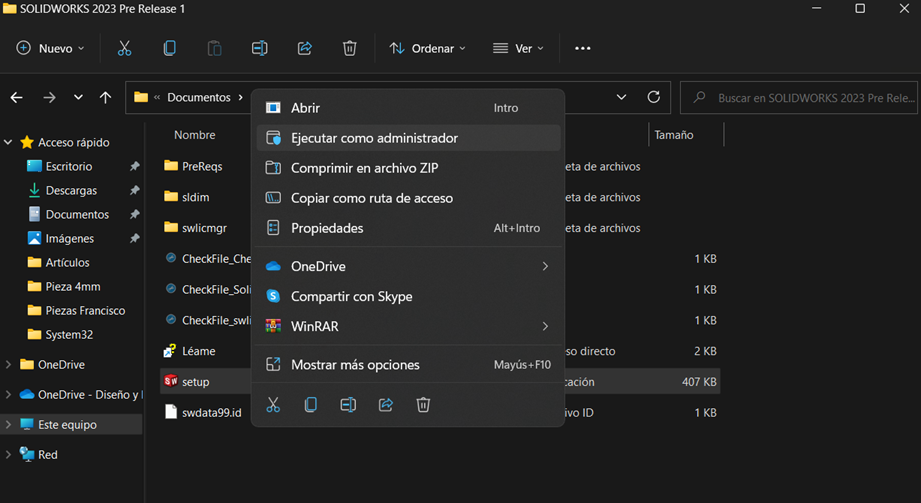
Task: Click the Rename icon in the top toolbar
Action: [260, 48]
